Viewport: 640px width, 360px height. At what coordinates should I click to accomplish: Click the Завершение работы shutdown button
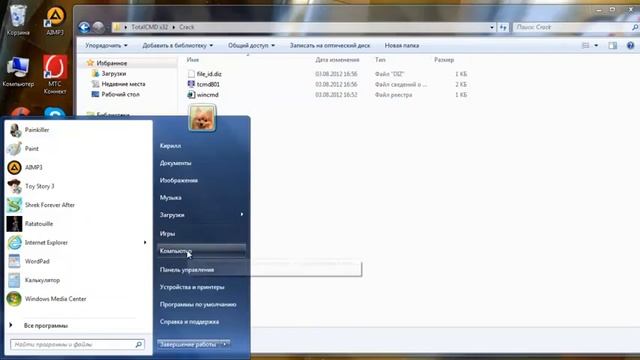click(x=189, y=344)
